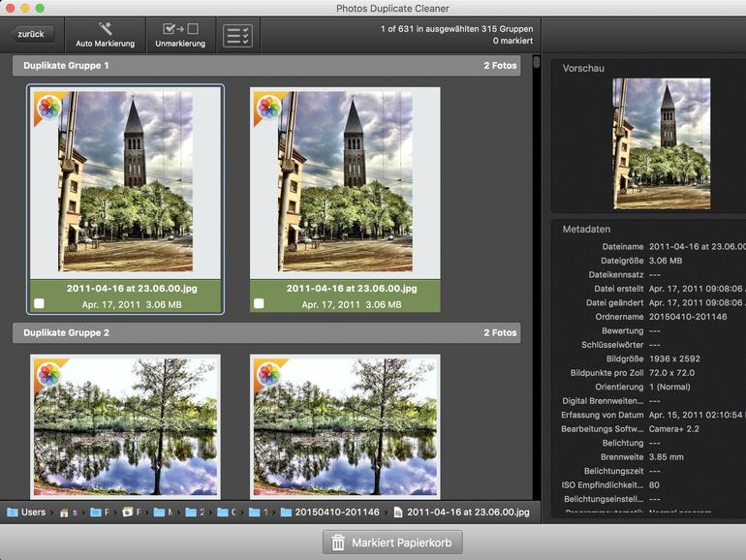
Task: Click Photos badge on second lake photo
Action: (x=269, y=374)
